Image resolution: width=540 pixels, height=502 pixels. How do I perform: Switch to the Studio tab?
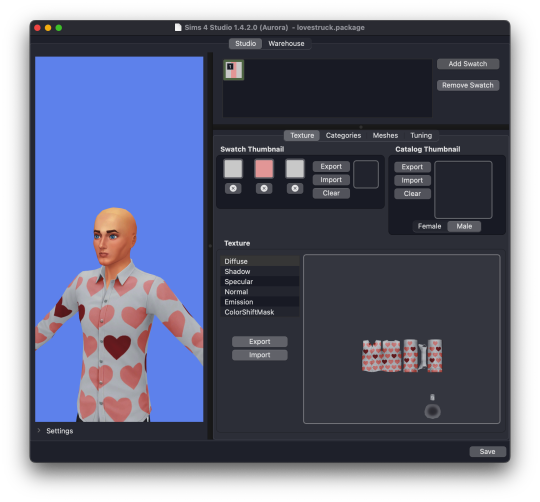(246, 43)
